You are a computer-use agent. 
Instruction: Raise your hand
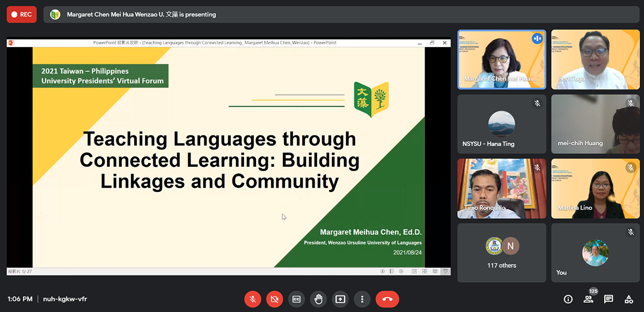[x=318, y=299]
